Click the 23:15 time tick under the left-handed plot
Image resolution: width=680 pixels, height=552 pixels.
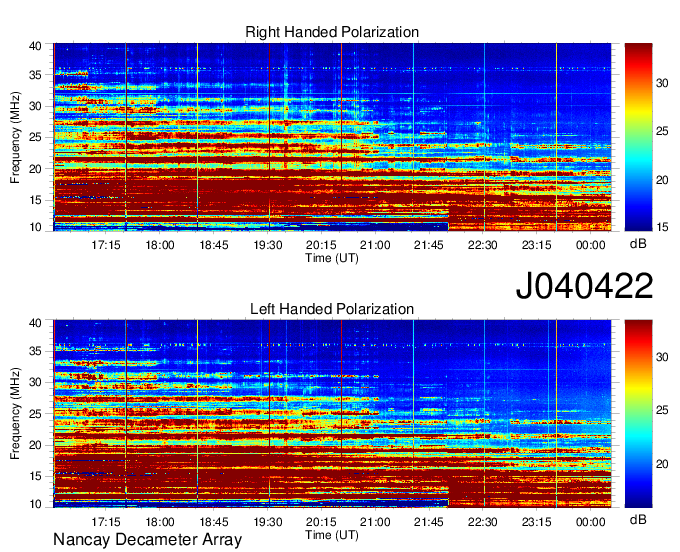(x=536, y=522)
